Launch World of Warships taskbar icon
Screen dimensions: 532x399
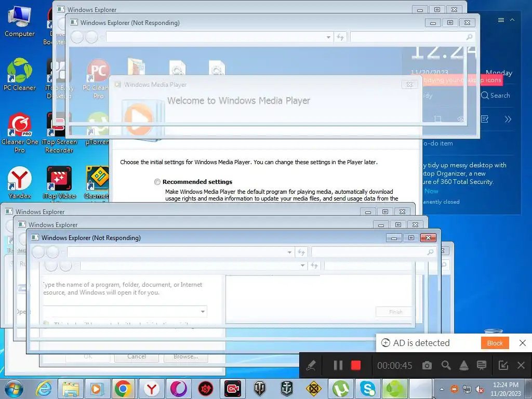coord(287,389)
